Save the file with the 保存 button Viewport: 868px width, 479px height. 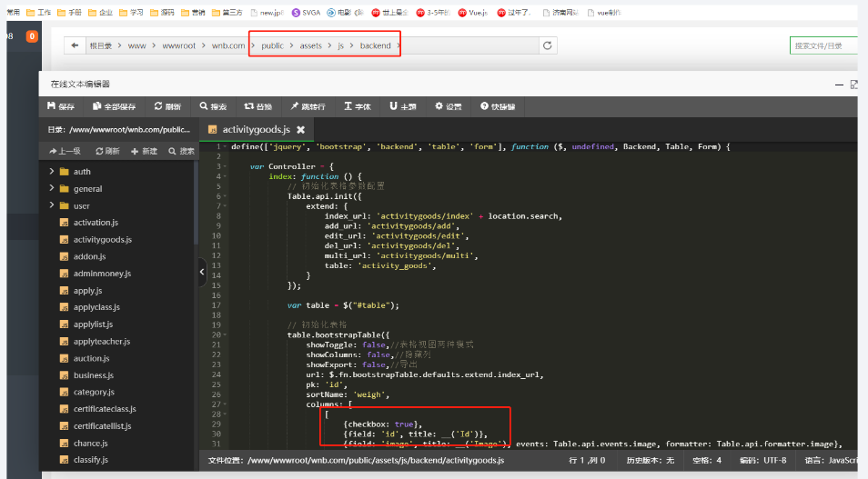click(x=61, y=106)
